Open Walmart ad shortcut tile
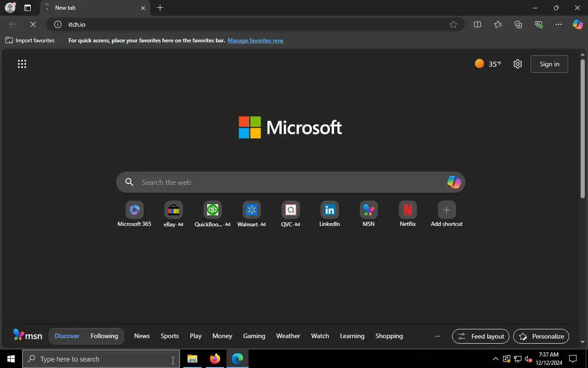Viewport: 588px width, 368px height. (x=251, y=214)
